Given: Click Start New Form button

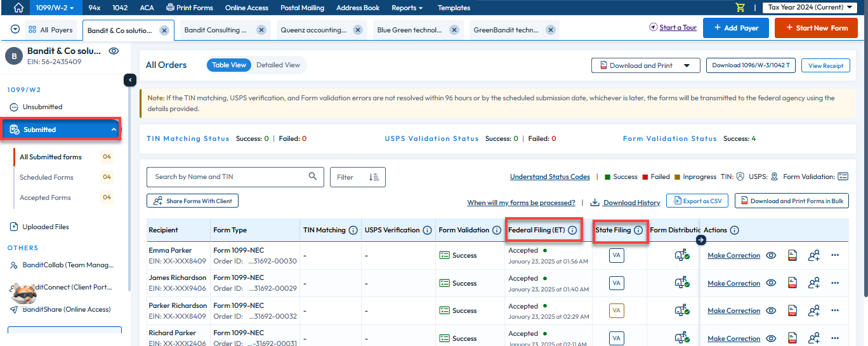Looking at the screenshot, I should pos(816,28).
